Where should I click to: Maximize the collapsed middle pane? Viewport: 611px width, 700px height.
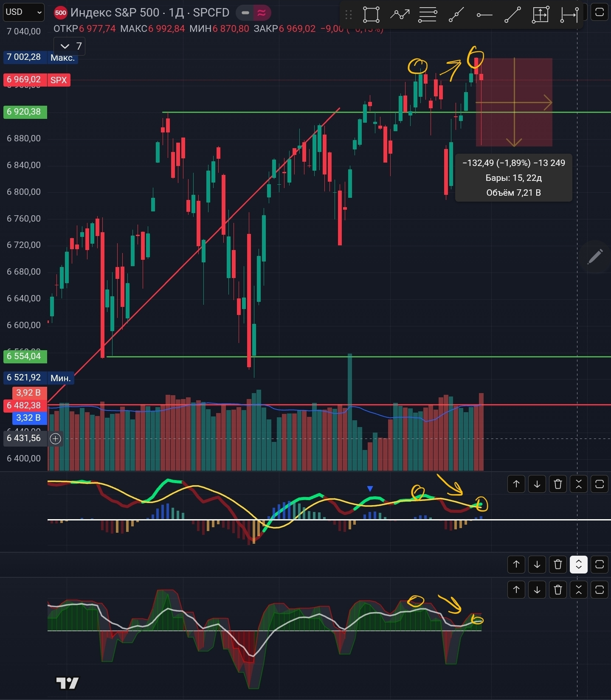600,564
